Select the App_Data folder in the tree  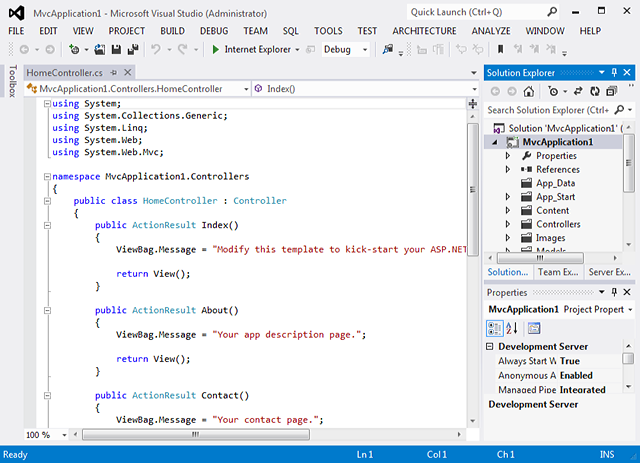pyautogui.click(x=555, y=183)
